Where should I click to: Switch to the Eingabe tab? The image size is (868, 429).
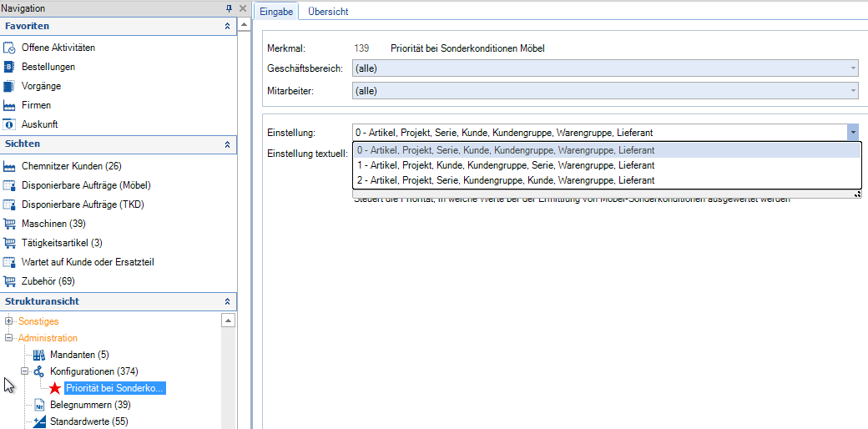coord(276,12)
